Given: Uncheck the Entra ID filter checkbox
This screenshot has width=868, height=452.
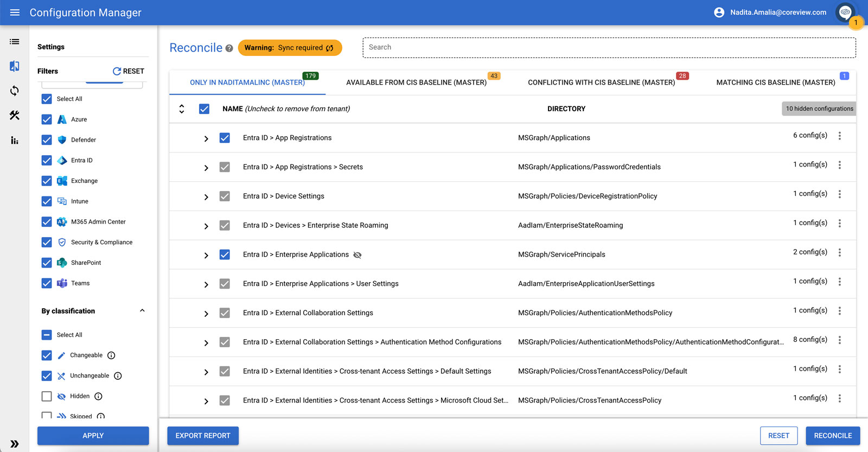Looking at the screenshot, I should point(47,161).
